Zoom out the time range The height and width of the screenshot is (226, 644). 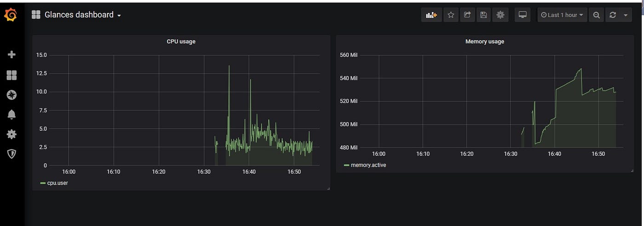[x=596, y=15]
